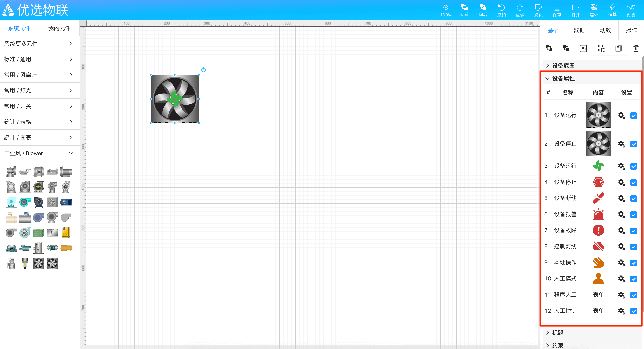Click the 优选物联 logo

[x=35, y=10]
